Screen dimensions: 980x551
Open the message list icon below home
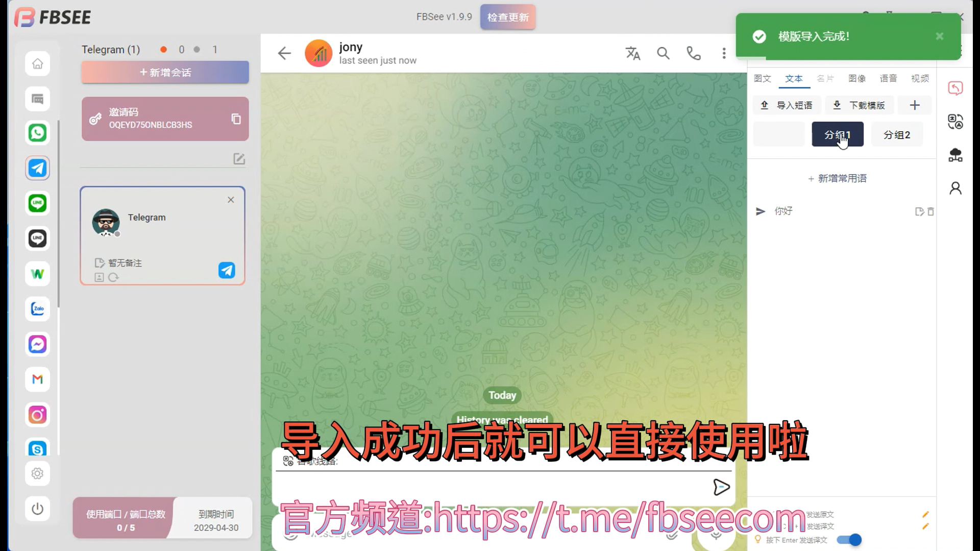coord(37,99)
